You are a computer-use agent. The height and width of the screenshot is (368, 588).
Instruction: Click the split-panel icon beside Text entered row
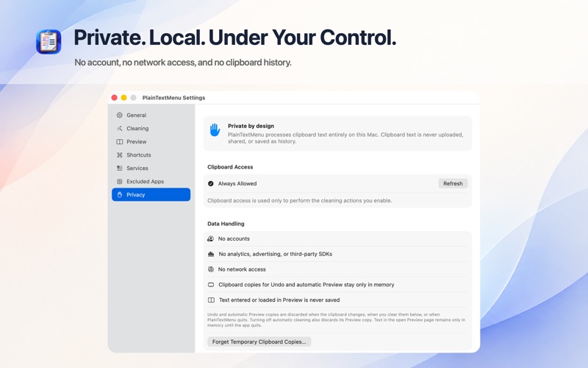point(211,300)
